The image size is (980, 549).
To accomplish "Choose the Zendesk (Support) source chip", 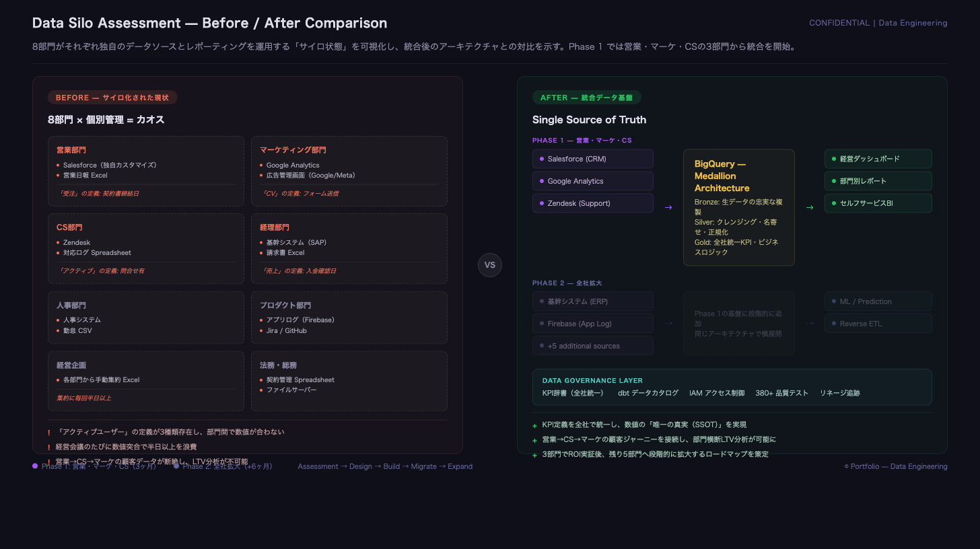I will point(592,203).
